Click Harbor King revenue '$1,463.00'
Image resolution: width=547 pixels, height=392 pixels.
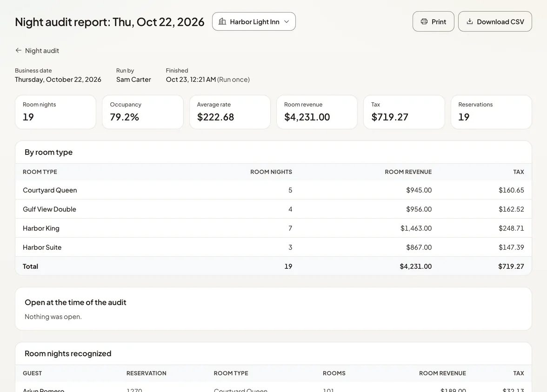(416, 228)
